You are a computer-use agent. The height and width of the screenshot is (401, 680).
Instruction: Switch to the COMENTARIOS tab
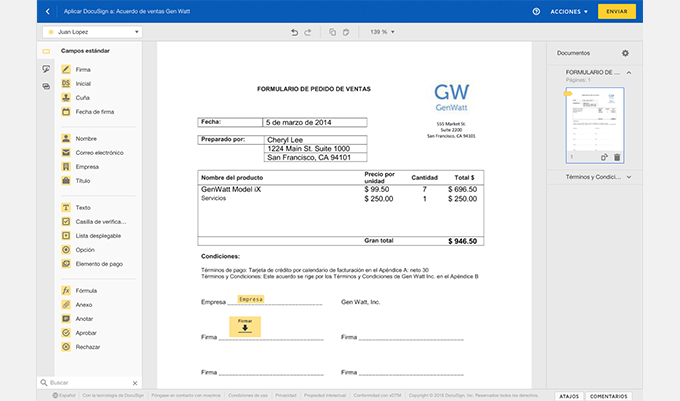(608, 396)
